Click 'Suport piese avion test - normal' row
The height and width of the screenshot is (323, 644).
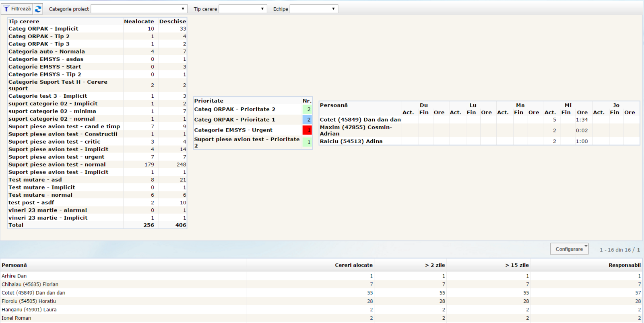57,165
